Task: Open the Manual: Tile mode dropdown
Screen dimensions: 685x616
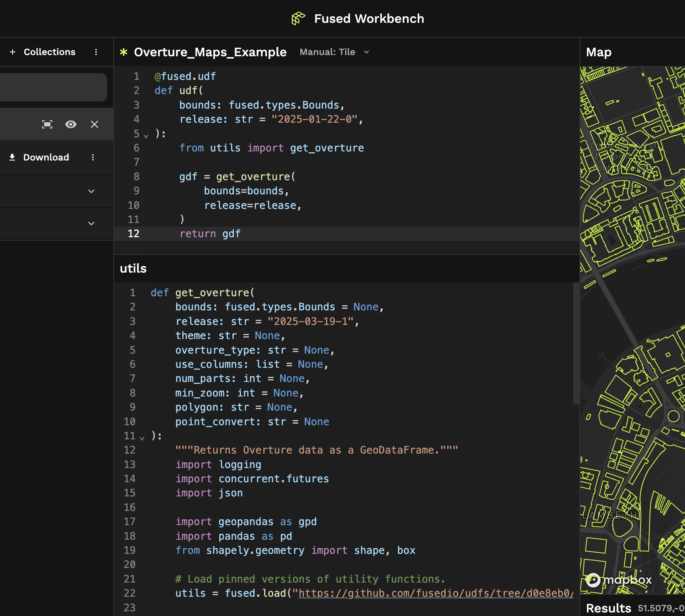Action: pyautogui.click(x=335, y=52)
